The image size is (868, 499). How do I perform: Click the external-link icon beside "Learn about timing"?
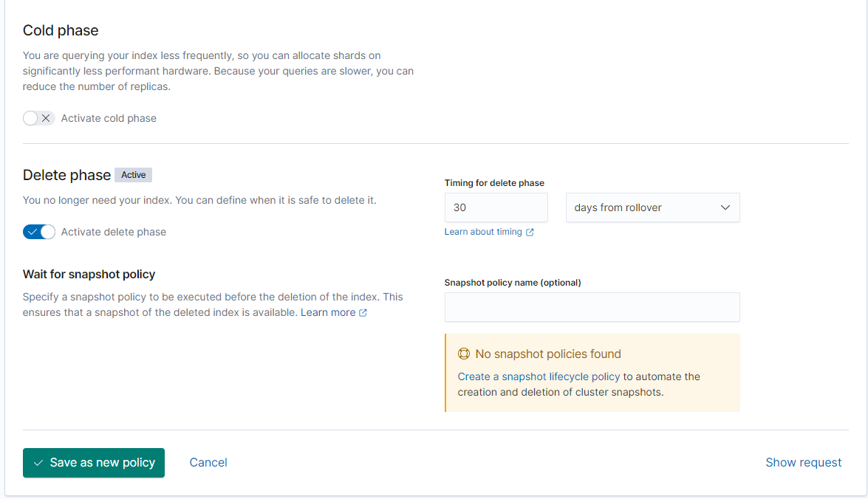point(530,232)
